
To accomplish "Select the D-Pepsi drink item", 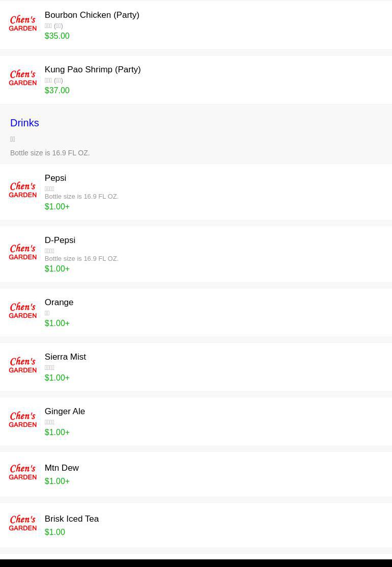I will 196,254.
